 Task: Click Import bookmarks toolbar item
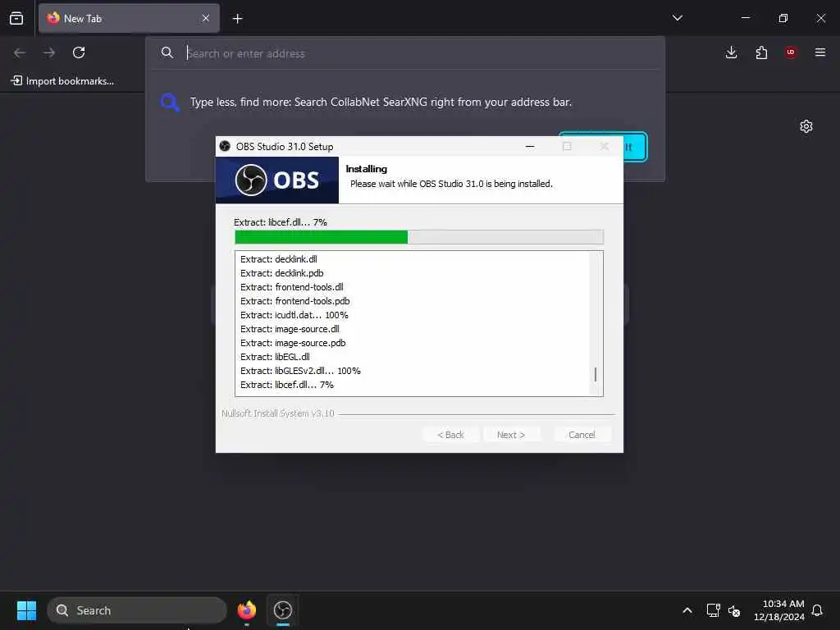(62, 81)
